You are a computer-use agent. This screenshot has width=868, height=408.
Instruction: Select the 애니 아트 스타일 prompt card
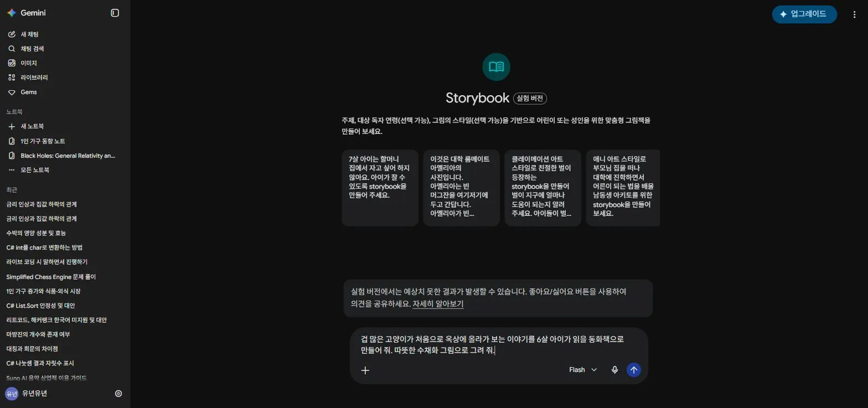tap(623, 188)
